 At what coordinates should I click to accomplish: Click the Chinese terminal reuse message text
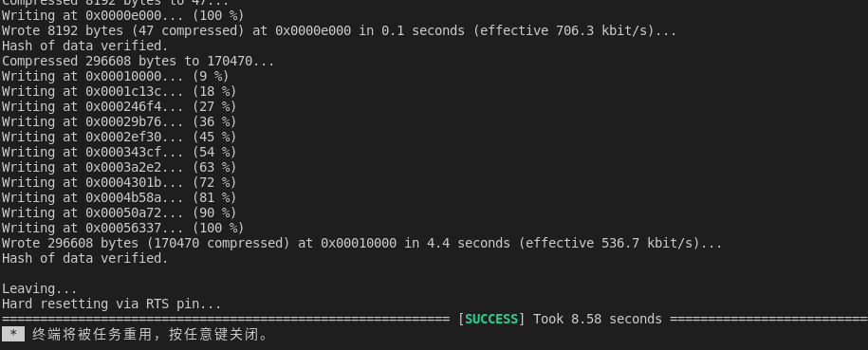pyautogui.click(x=150, y=335)
